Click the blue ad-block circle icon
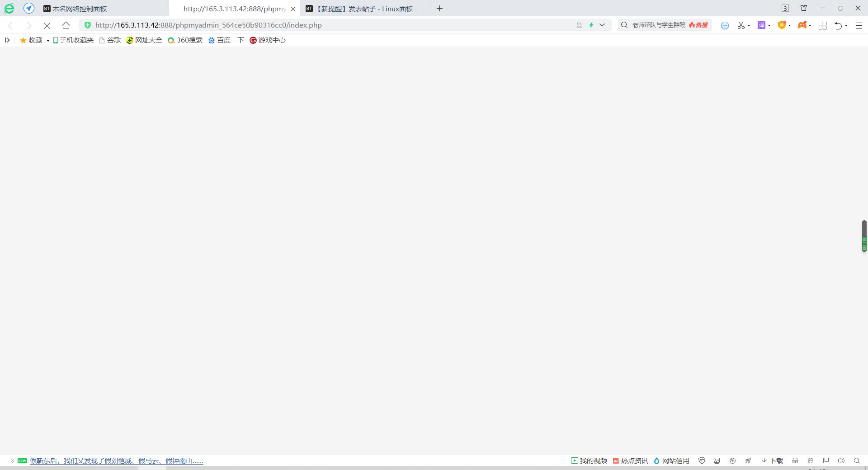 [725, 25]
